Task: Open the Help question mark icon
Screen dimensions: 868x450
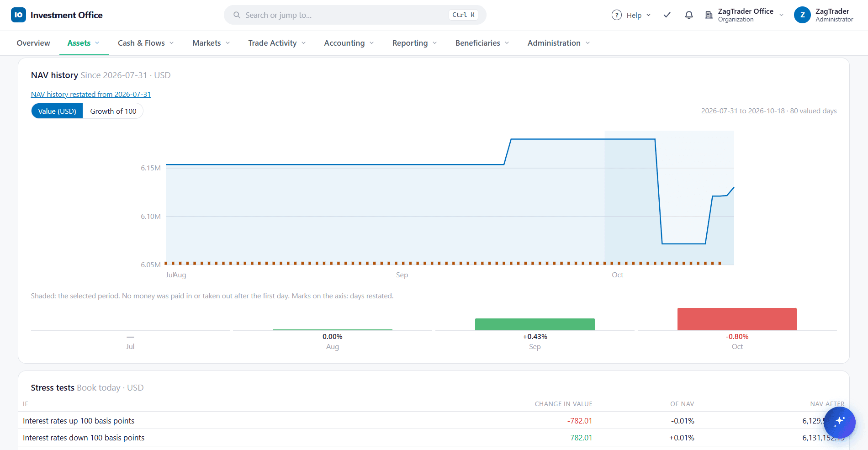Action: (616, 15)
